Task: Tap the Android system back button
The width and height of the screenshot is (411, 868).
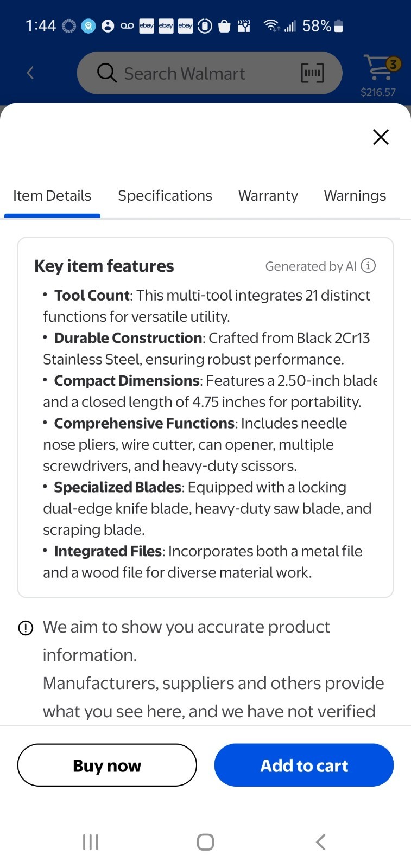Action: coord(320,842)
